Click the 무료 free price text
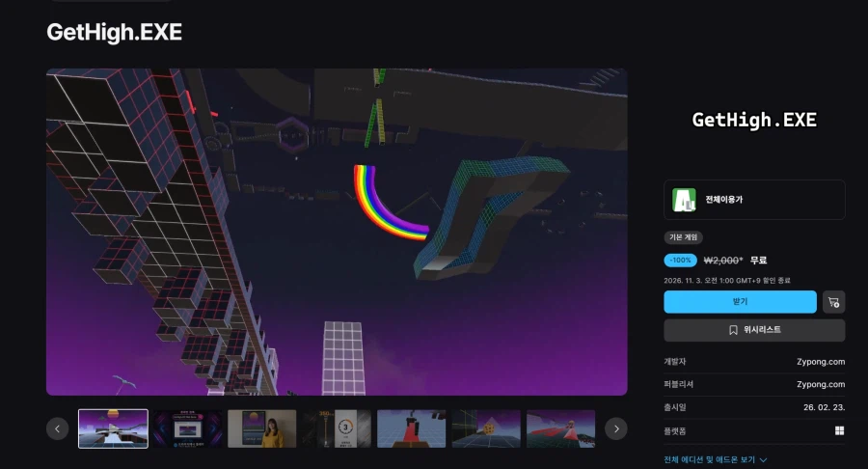Image resolution: width=868 pixels, height=469 pixels. (x=758, y=261)
